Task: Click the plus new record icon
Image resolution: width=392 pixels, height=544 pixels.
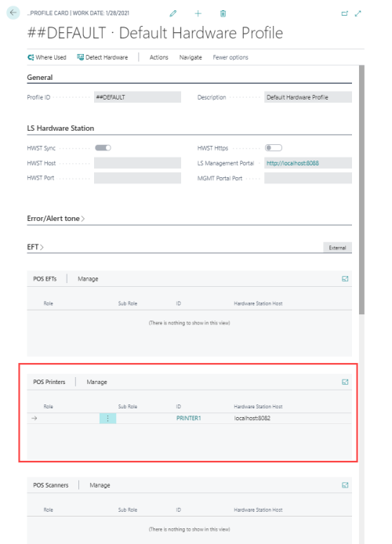Action: pyautogui.click(x=198, y=13)
